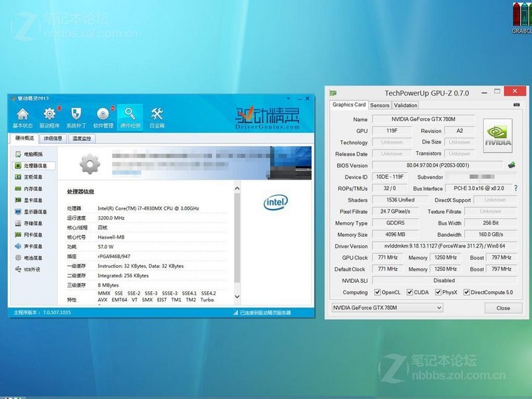Switch to the Sensors tab
Image resolution: width=532 pixels, height=399 pixels.
(380, 105)
